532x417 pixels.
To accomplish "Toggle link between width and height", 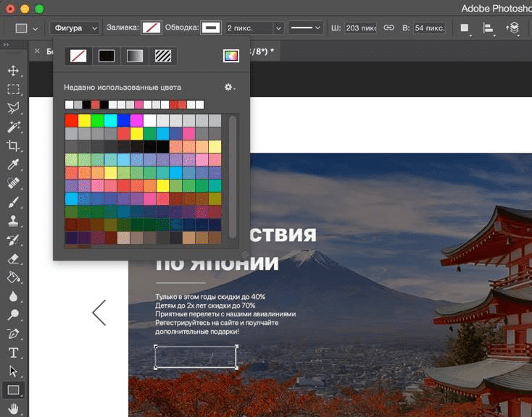I will (x=388, y=28).
